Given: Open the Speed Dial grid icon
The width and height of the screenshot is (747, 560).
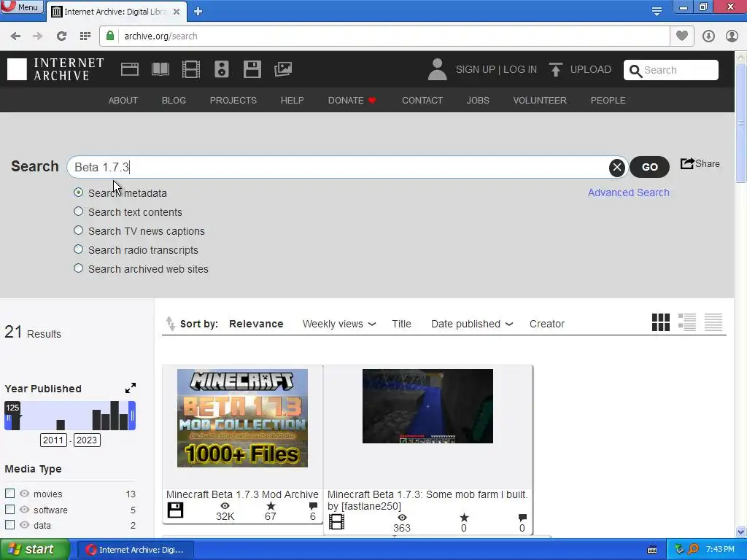Looking at the screenshot, I should pos(85,36).
